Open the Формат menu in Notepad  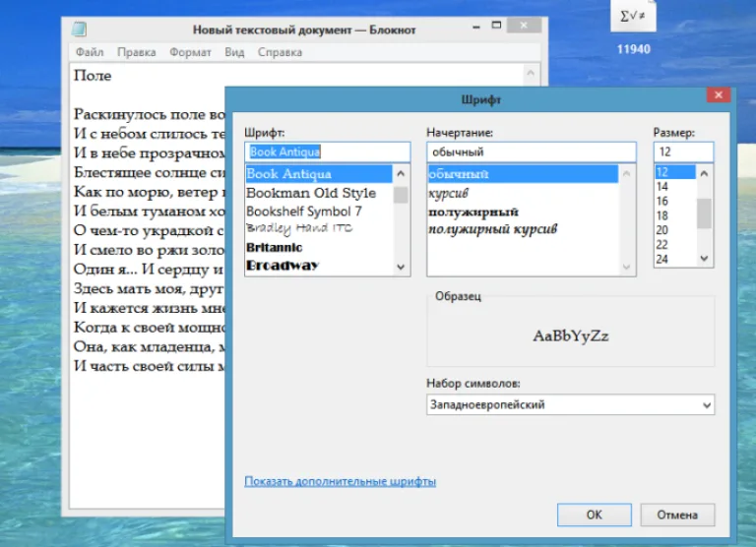[190, 52]
